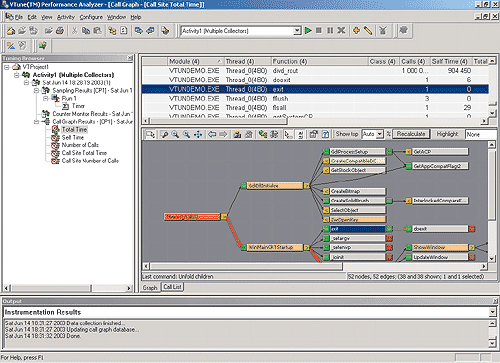Image resolution: width=500 pixels, height=363 pixels.
Task: Collapse the Sampling Results tree node
Action: pos(36,91)
